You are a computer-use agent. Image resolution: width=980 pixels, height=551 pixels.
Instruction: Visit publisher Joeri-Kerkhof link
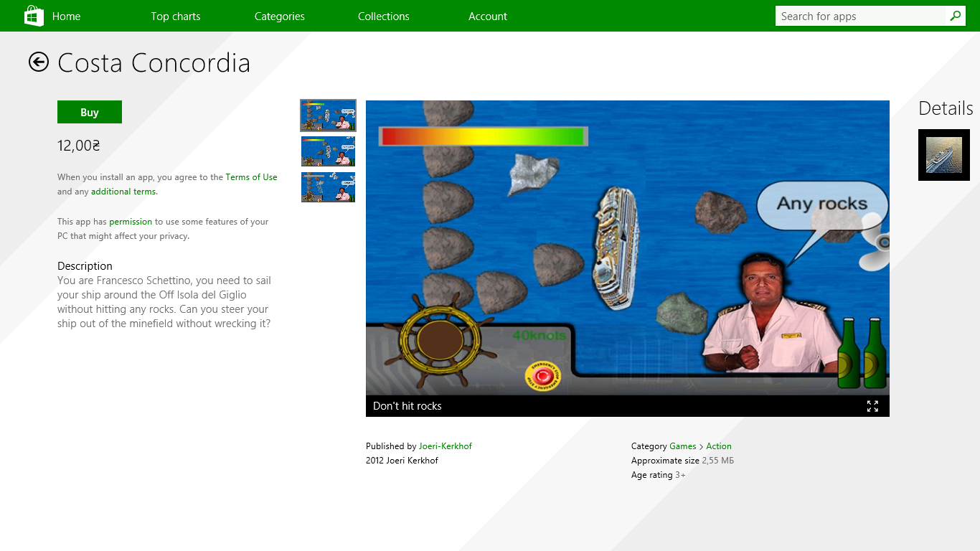click(446, 446)
